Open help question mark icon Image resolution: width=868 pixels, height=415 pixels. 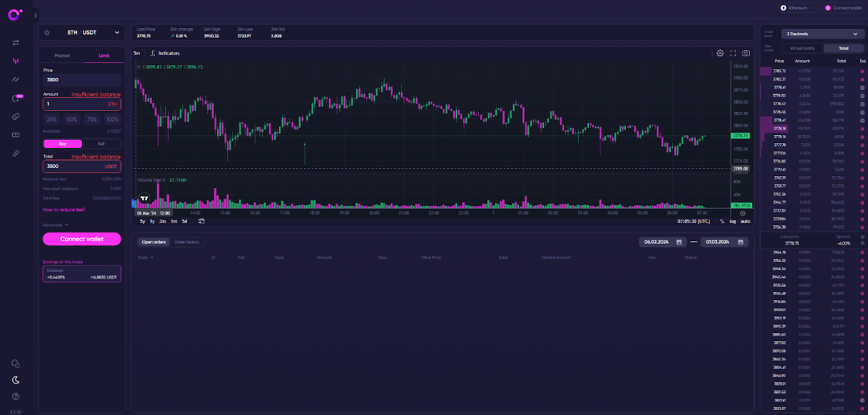click(x=15, y=397)
